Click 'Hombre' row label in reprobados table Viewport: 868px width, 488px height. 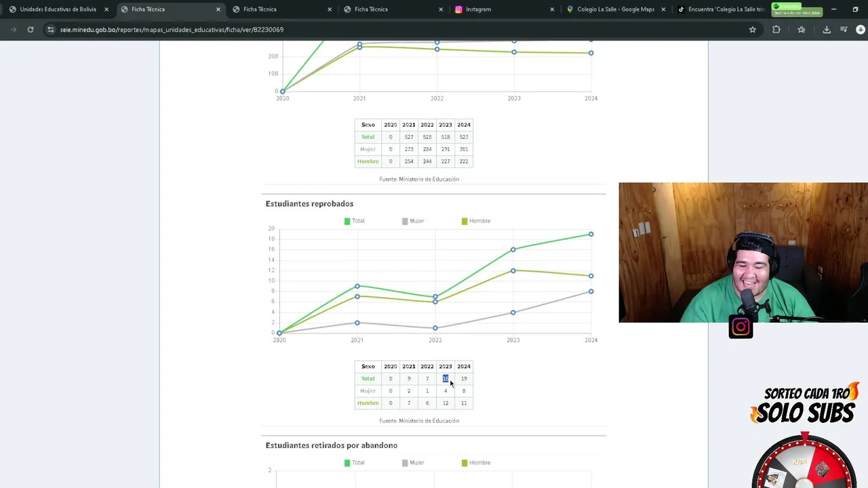[368, 403]
